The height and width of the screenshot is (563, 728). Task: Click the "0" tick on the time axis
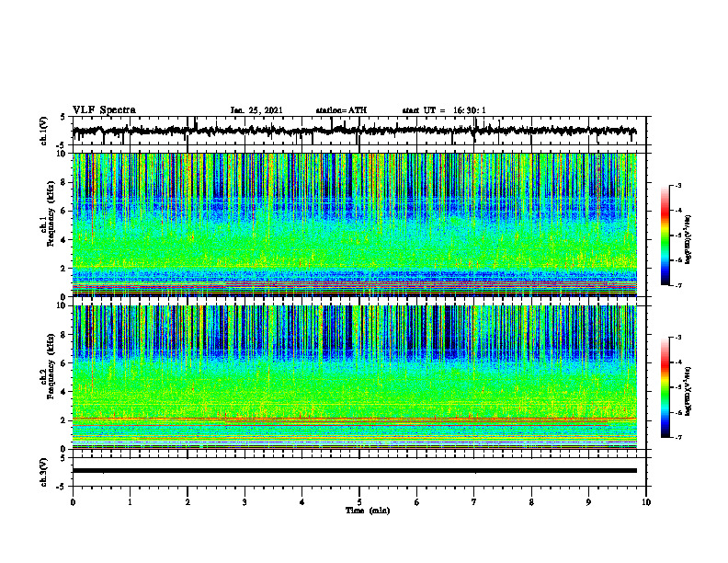click(73, 502)
